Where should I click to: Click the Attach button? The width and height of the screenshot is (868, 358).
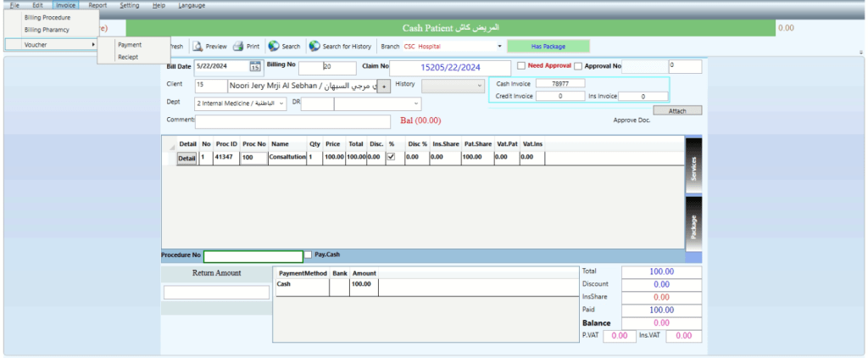677,110
